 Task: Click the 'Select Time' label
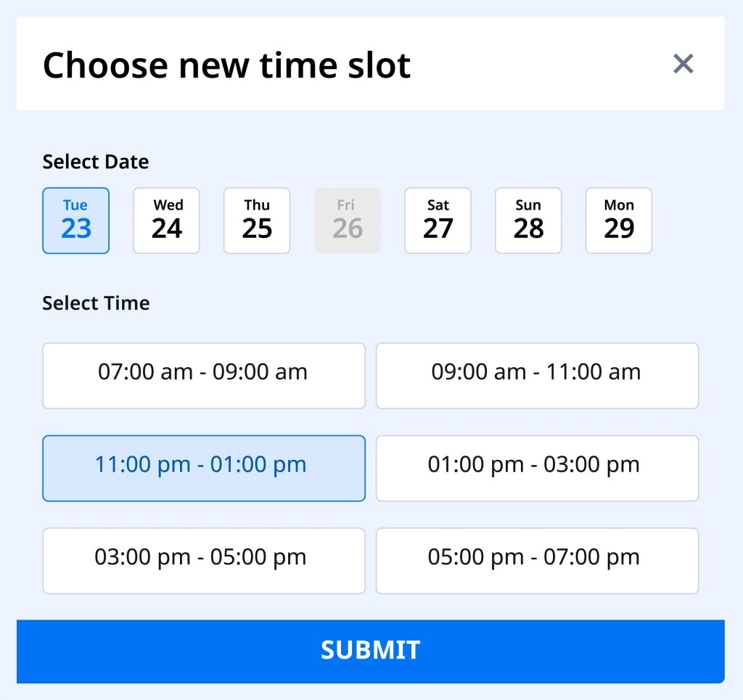pos(96,302)
